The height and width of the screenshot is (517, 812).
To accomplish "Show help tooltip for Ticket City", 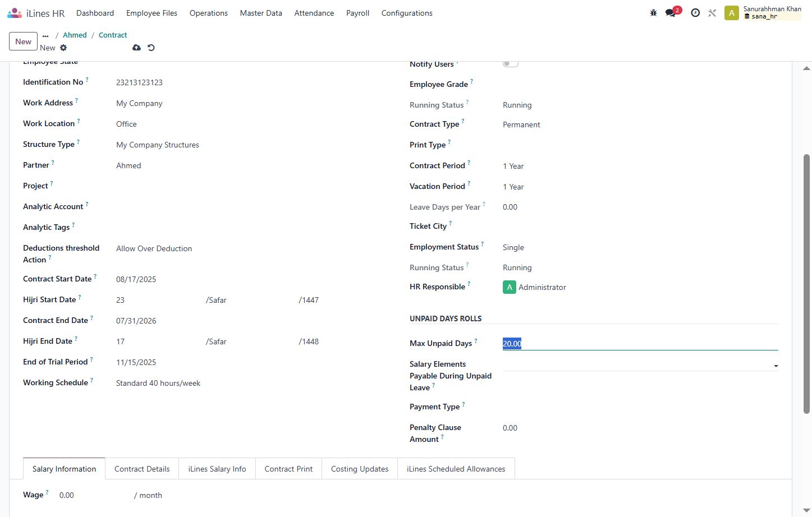I will [451, 223].
